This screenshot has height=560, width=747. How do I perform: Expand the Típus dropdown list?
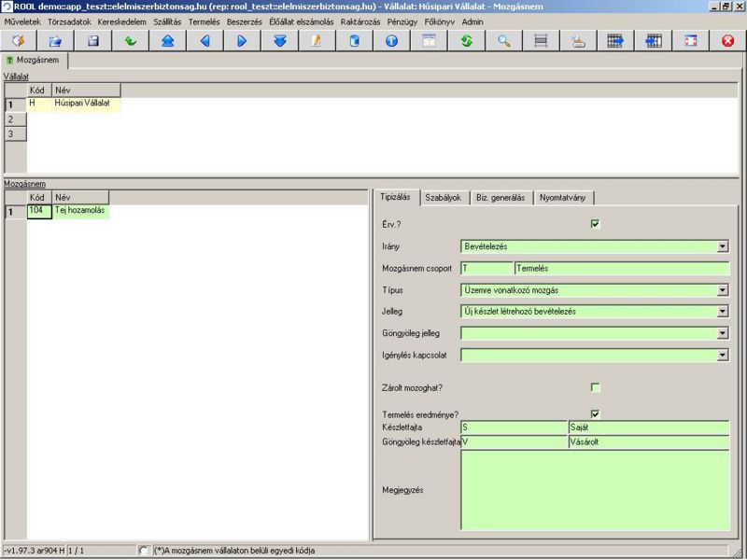(x=722, y=290)
